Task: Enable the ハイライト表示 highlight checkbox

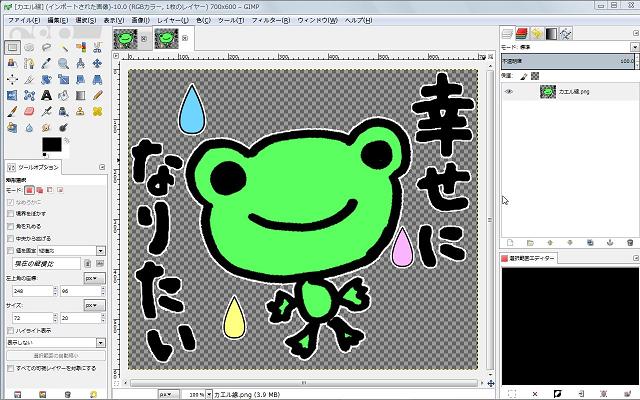Action: click(11, 330)
